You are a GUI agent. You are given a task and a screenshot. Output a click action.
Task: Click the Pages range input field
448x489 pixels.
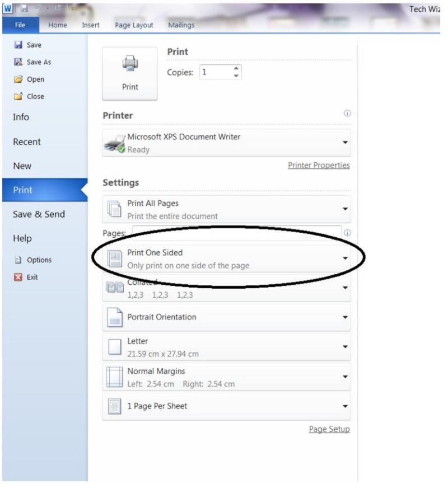coord(237,233)
